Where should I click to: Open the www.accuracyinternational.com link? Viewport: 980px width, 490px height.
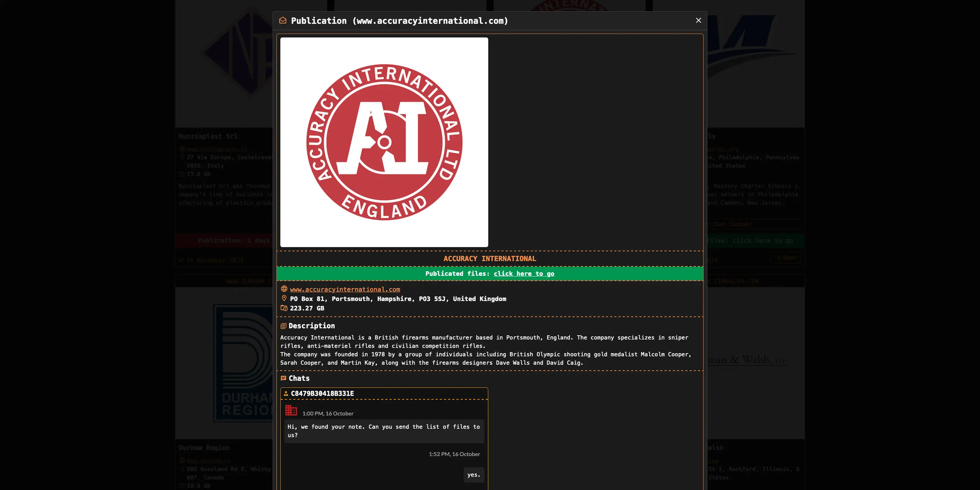[x=345, y=289]
